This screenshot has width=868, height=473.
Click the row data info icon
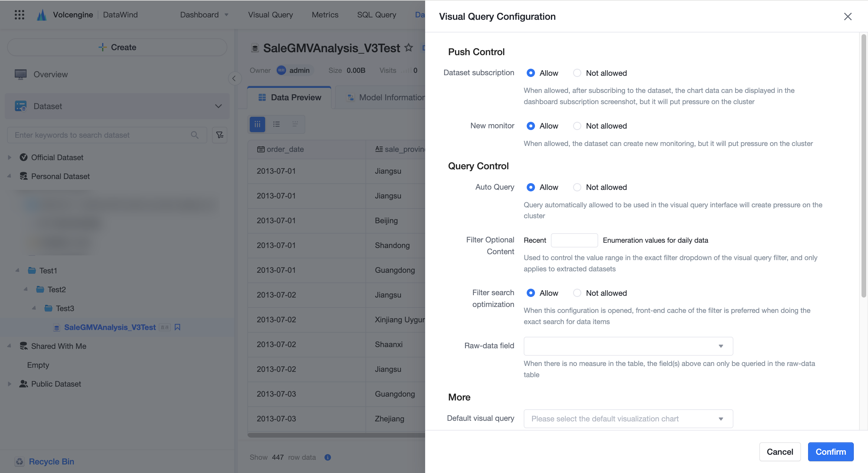[x=327, y=457]
